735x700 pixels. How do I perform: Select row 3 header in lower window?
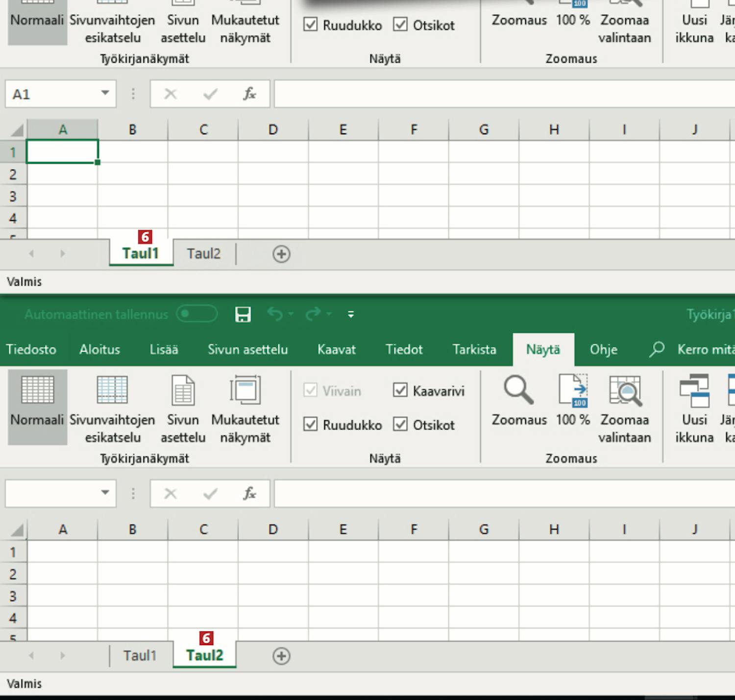(x=13, y=596)
